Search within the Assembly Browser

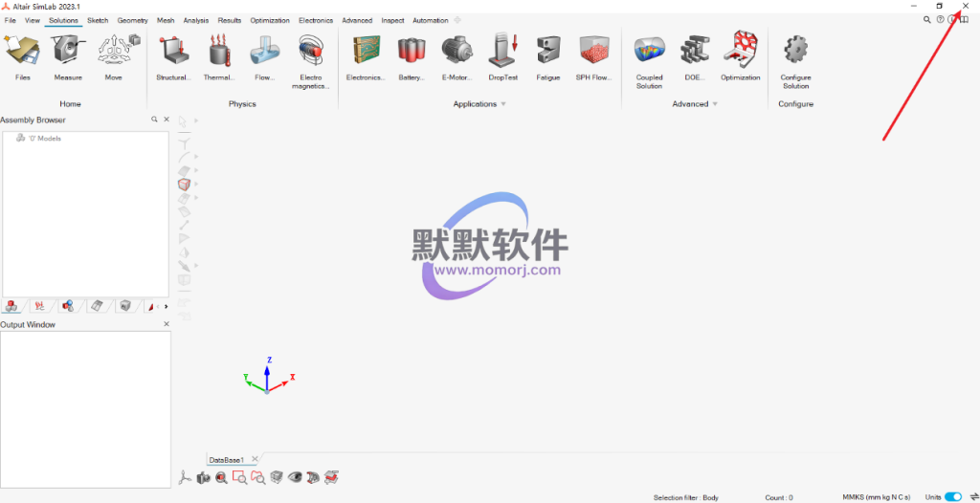click(154, 120)
